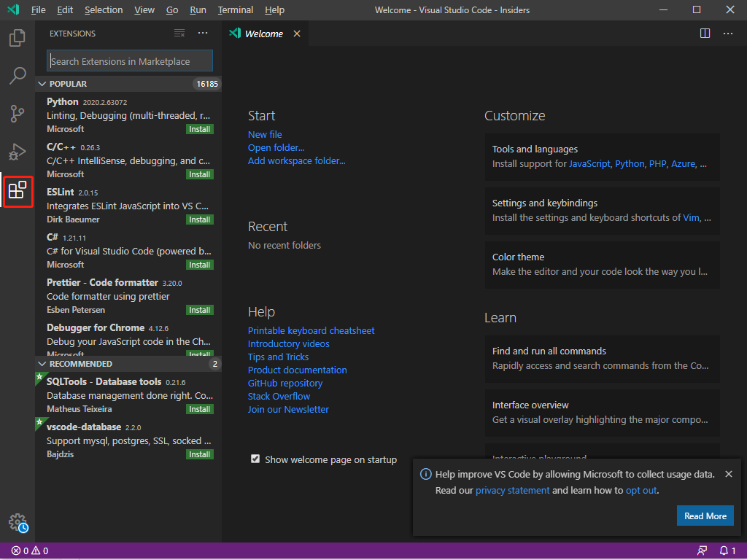The width and height of the screenshot is (747, 560).
Task: Install the Python extension
Action: [200, 129]
